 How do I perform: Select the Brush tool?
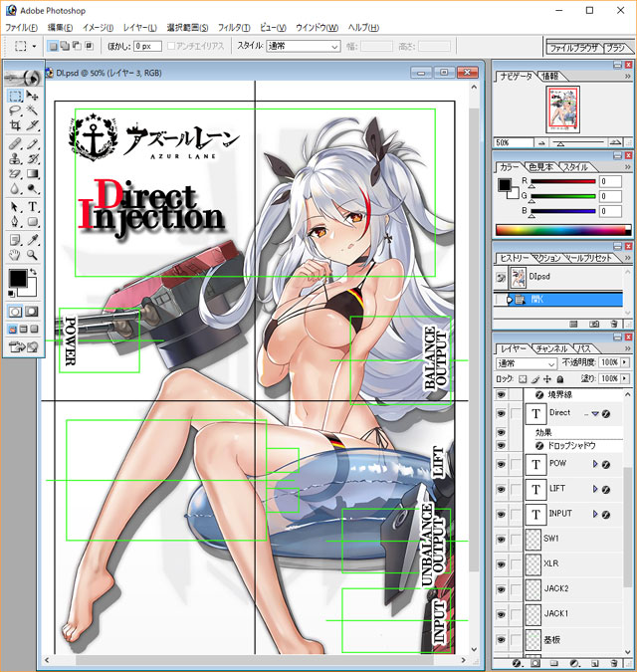point(32,143)
